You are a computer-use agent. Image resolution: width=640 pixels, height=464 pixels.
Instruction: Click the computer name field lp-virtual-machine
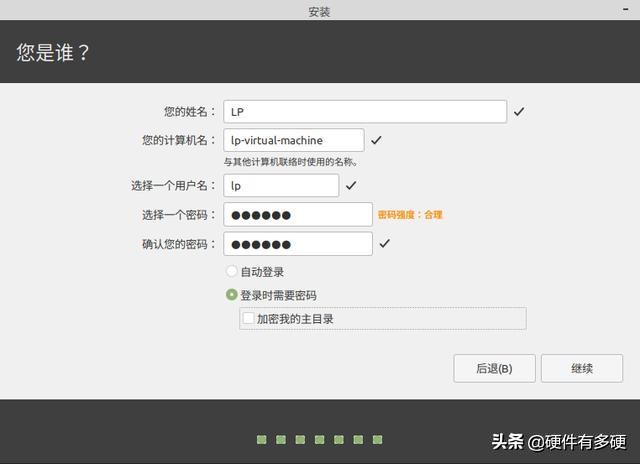click(294, 140)
